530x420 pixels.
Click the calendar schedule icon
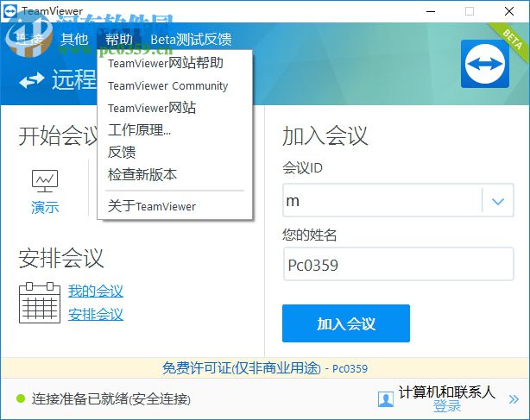coord(40,303)
